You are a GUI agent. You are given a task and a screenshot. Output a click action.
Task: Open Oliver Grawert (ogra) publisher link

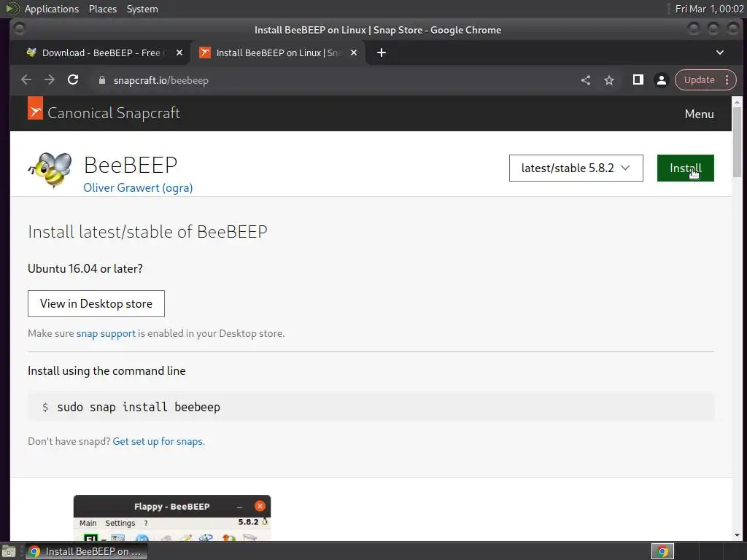click(138, 187)
